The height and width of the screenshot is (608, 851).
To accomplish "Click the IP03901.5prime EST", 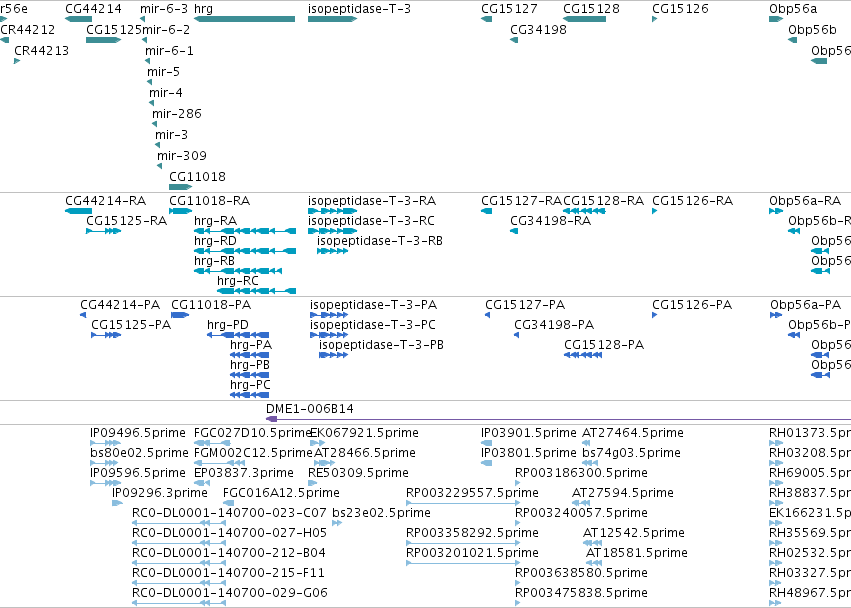I will click(x=486, y=444).
